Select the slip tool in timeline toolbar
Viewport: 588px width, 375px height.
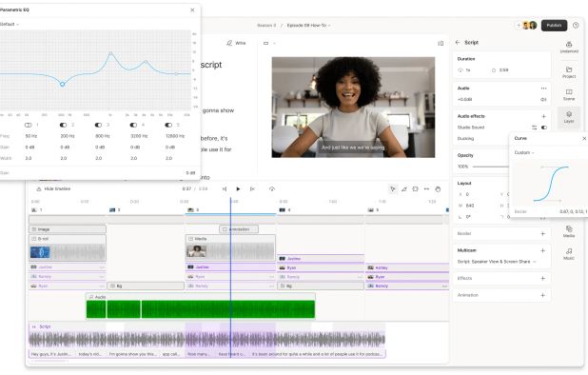(426, 189)
